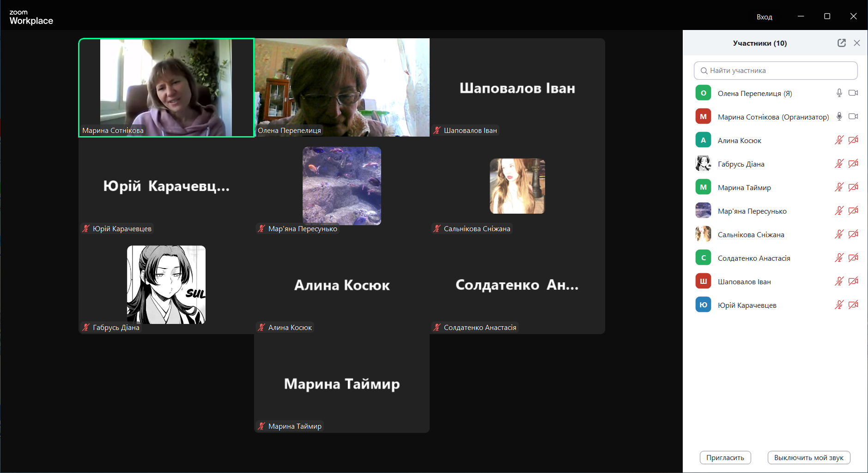Screen dimensions: 868x473
Task: Click Мар'яна Пересунько aquarium picture tile
Action: pos(342,186)
